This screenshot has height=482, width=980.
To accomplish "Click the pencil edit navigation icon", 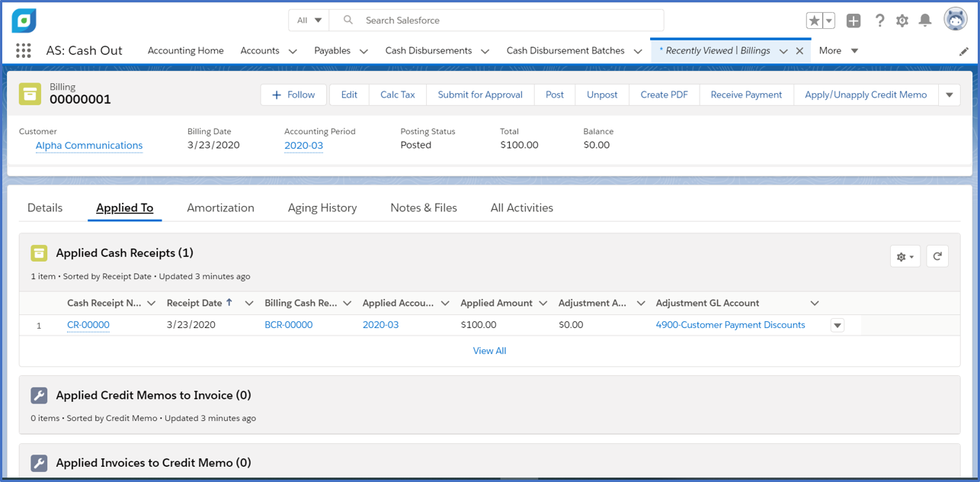I will tap(964, 51).
